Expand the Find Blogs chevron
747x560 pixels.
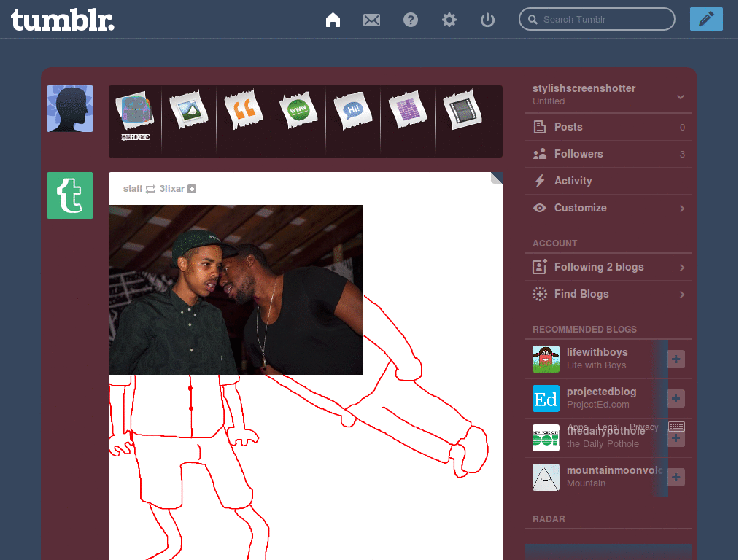[x=682, y=295]
